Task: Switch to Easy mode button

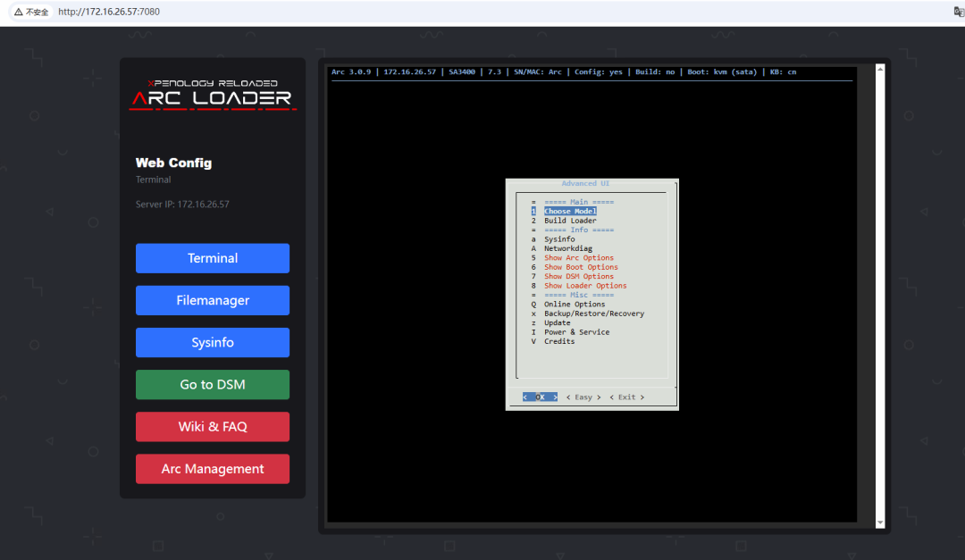Action: tap(583, 397)
